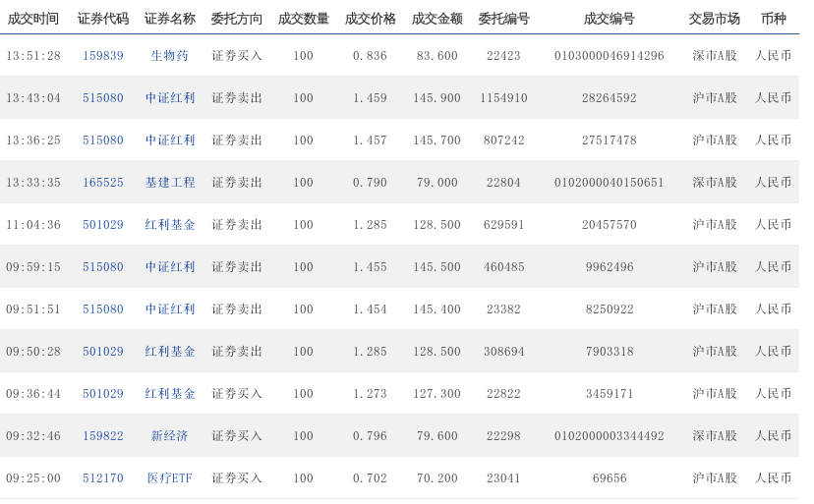Open 红利基金 in the 11:04:36 row
814x504 pixels.
point(170,225)
